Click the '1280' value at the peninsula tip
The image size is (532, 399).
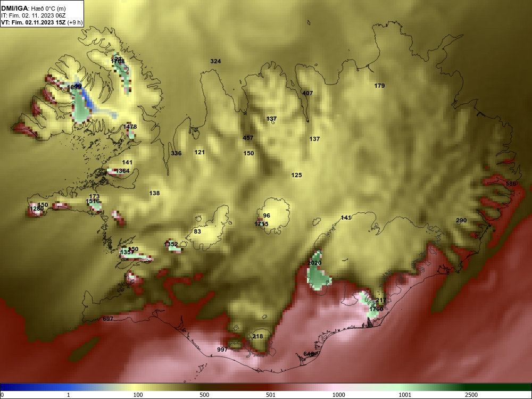[36, 209]
